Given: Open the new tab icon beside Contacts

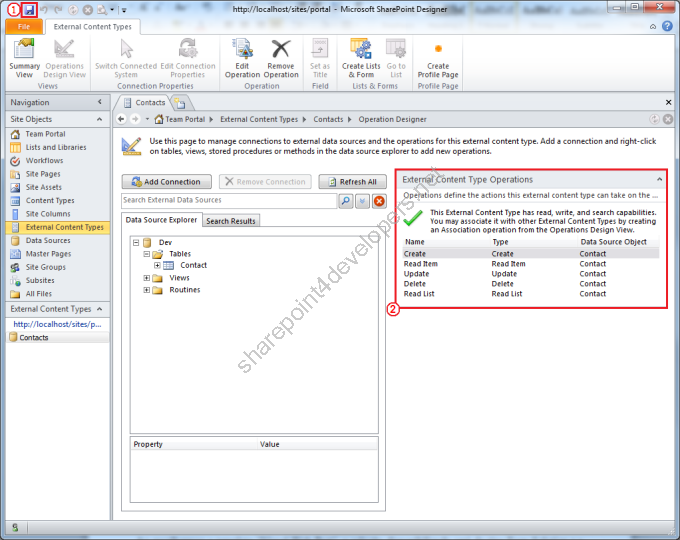Looking at the screenshot, I should pos(180,103).
